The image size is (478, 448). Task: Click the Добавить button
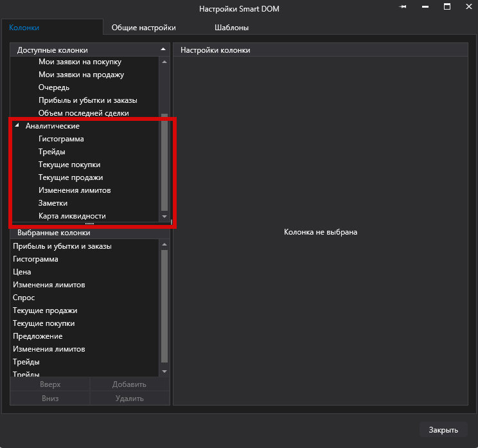click(x=130, y=384)
